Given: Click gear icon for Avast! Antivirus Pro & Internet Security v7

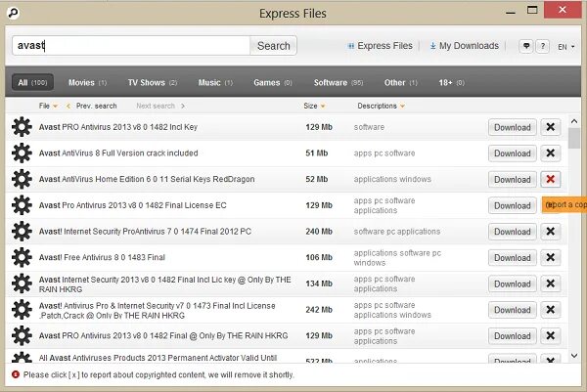Looking at the screenshot, I should tap(22, 310).
